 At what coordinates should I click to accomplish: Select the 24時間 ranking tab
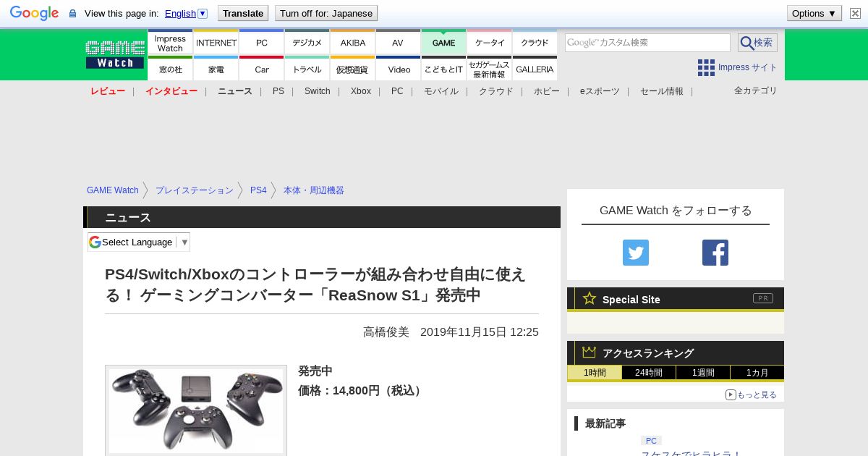pyautogui.click(x=649, y=373)
